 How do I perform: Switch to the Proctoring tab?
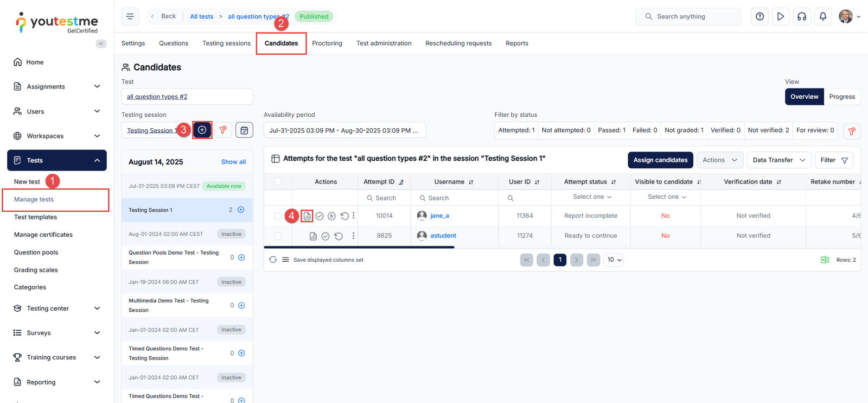pyautogui.click(x=327, y=43)
